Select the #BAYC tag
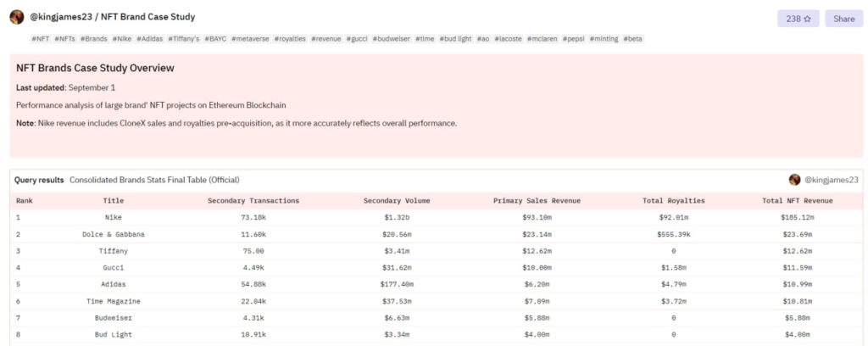 [215, 39]
